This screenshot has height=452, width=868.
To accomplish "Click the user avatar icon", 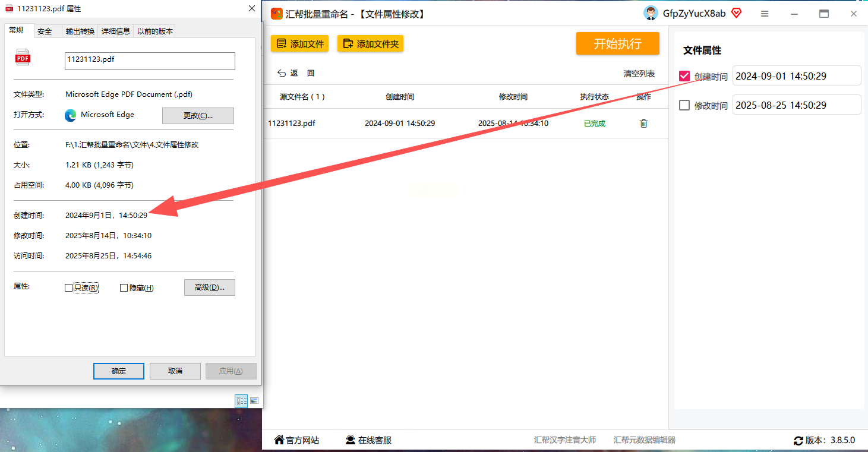I will pos(651,13).
